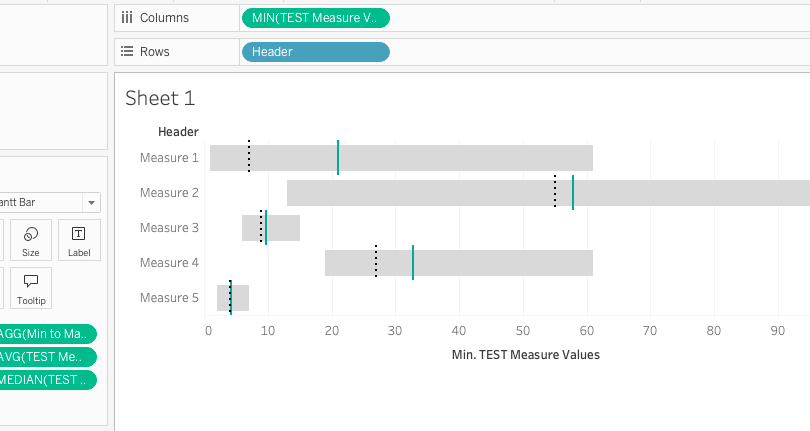Click the Tooltip marks button
This screenshot has width=810, height=431.
pyautogui.click(x=31, y=288)
